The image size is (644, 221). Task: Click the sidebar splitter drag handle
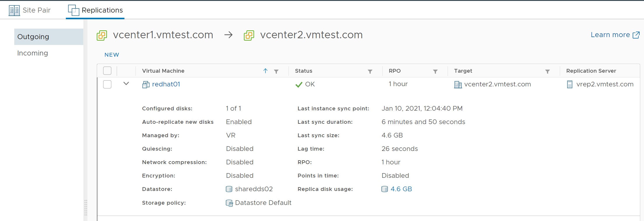pos(86,208)
